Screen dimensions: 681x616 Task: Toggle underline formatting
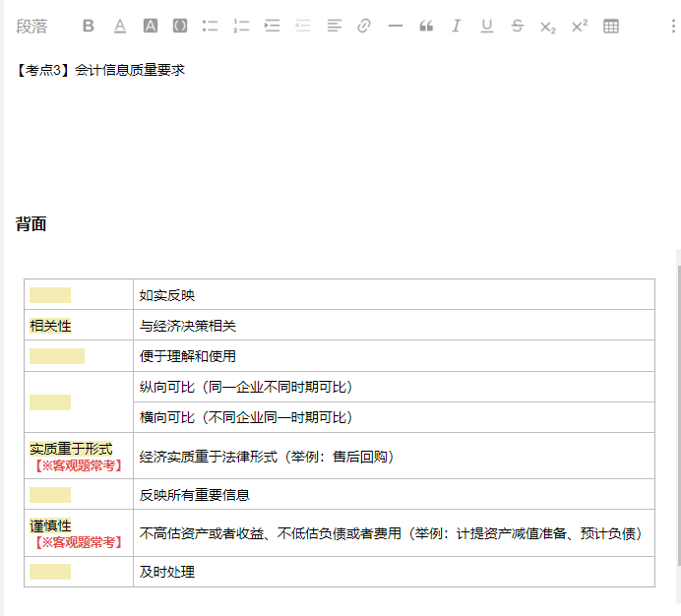pyautogui.click(x=487, y=26)
